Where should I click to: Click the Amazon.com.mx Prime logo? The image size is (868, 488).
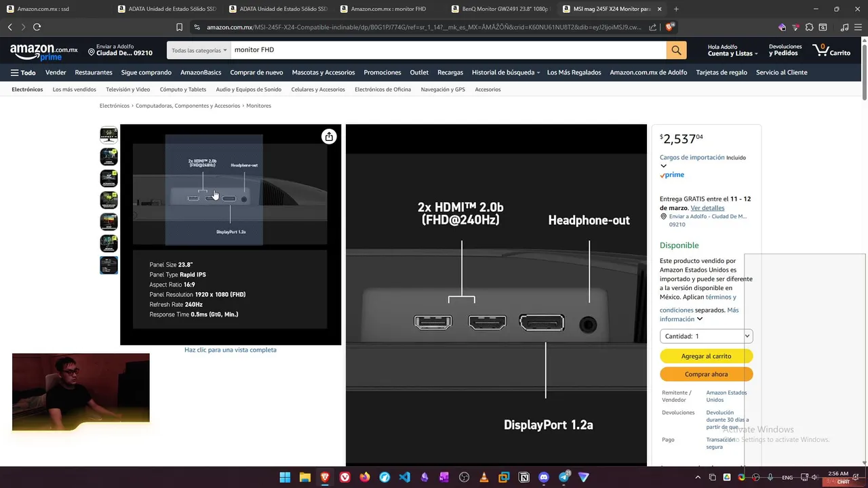point(44,52)
